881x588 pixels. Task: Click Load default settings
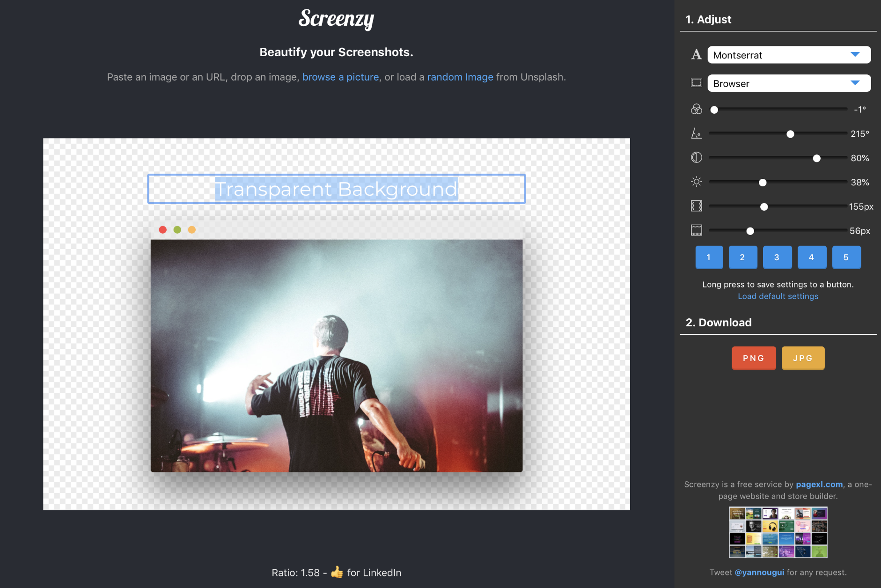pos(778,296)
